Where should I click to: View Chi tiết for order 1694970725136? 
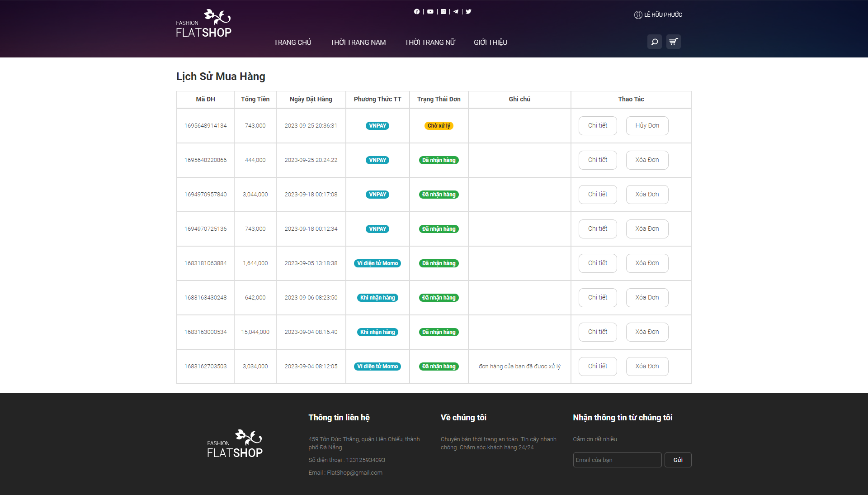point(598,229)
